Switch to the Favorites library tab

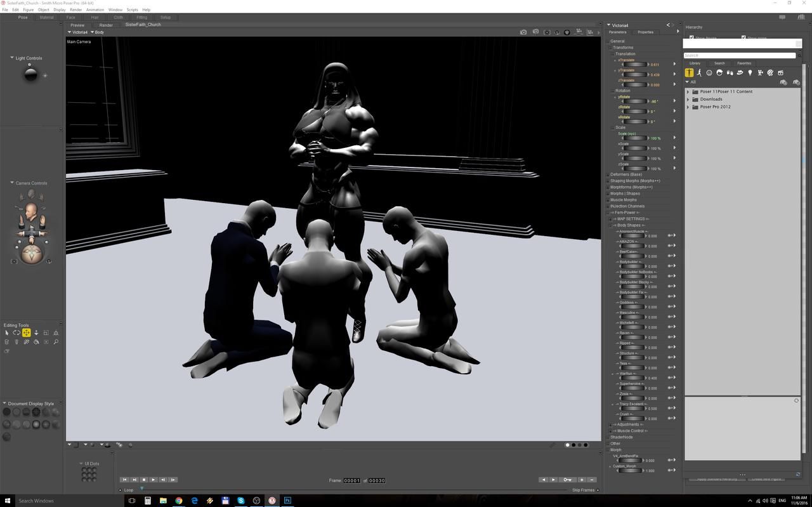click(744, 63)
